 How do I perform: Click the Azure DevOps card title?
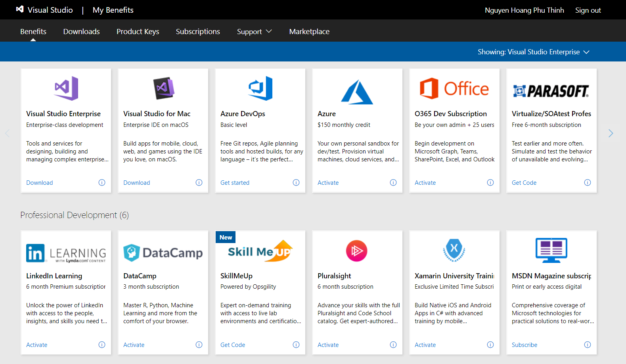point(243,114)
